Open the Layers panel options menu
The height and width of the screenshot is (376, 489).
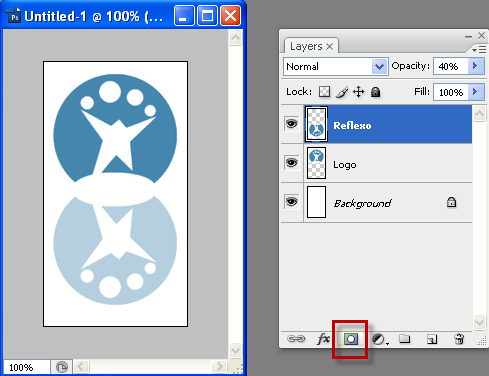pyautogui.click(x=479, y=50)
